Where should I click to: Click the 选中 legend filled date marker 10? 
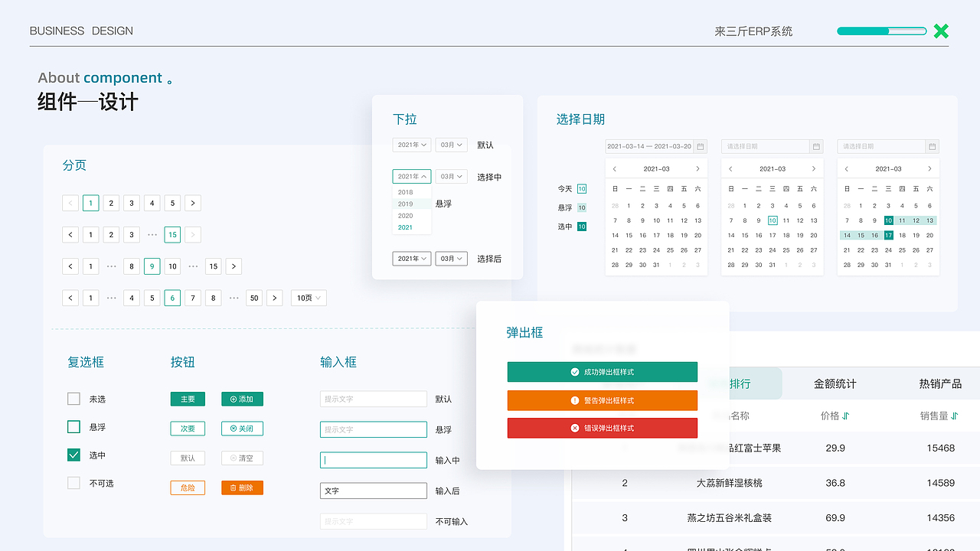(x=582, y=227)
